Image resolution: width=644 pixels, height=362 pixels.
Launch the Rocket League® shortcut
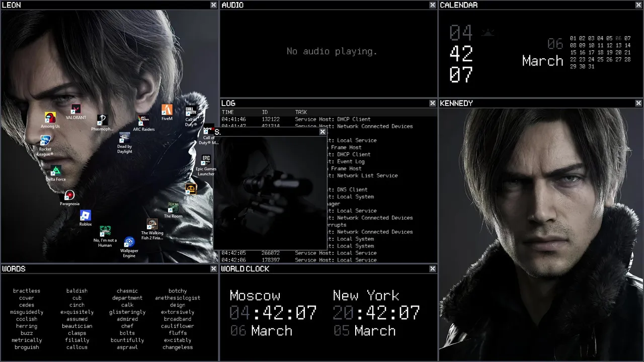[45, 146]
